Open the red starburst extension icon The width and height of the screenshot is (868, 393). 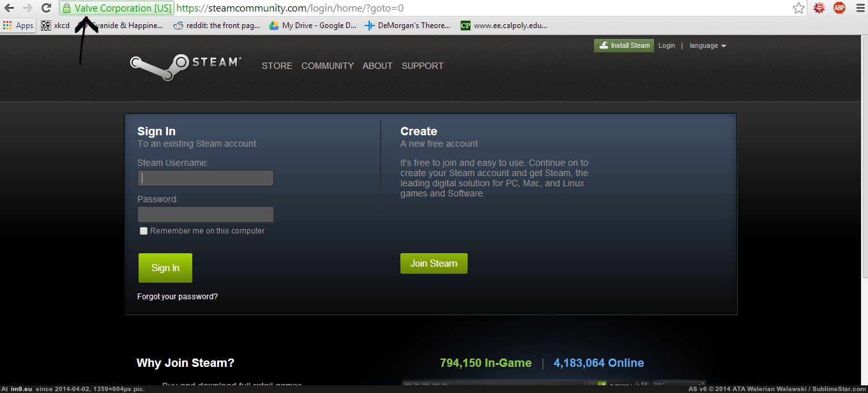coord(819,8)
